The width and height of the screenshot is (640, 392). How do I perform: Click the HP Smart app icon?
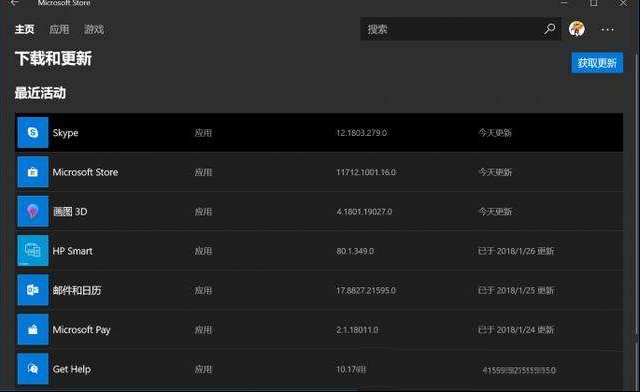tap(33, 251)
